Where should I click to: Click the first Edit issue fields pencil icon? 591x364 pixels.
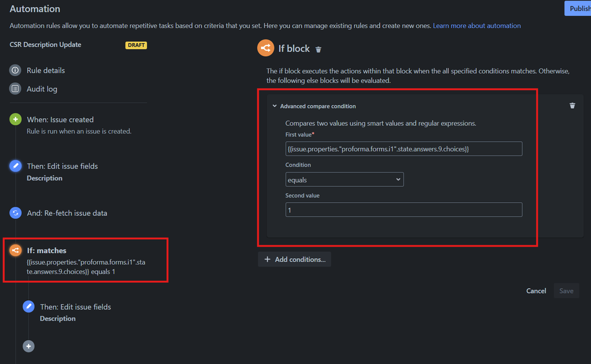[15, 166]
